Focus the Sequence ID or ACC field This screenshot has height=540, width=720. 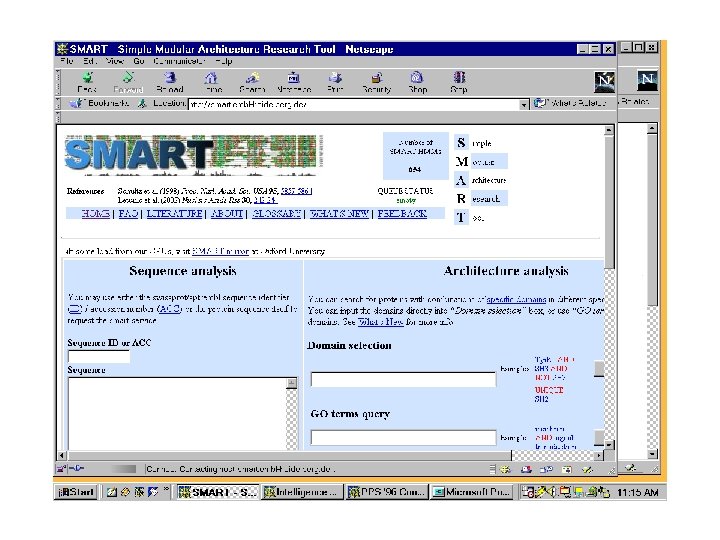point(99,356)
